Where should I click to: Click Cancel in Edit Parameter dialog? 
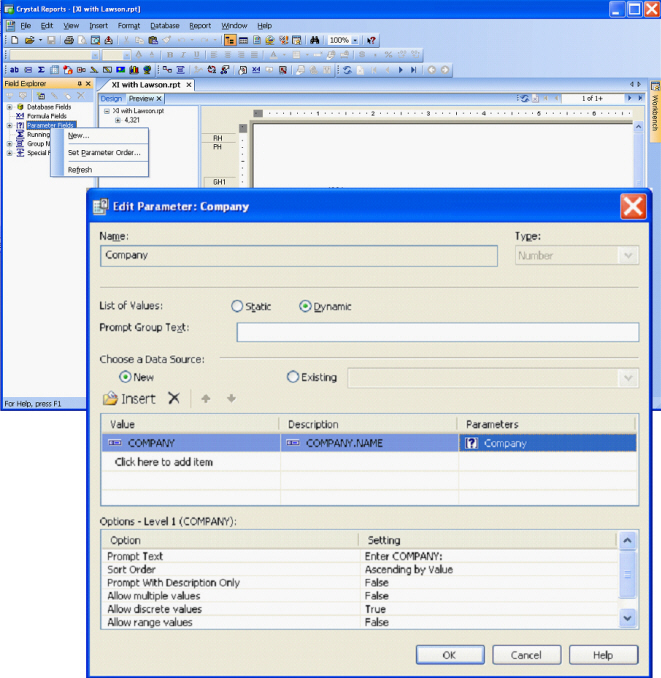[x=526, y=655]
